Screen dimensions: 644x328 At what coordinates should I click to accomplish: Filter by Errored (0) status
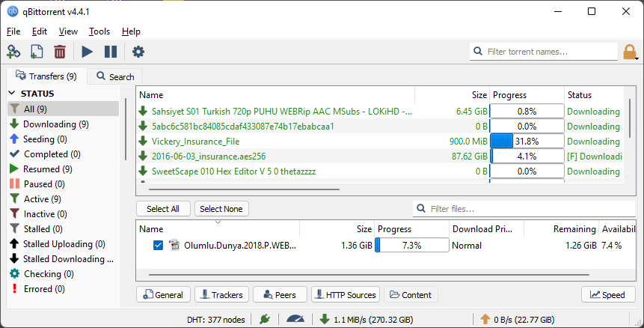[x=64, y=289]
